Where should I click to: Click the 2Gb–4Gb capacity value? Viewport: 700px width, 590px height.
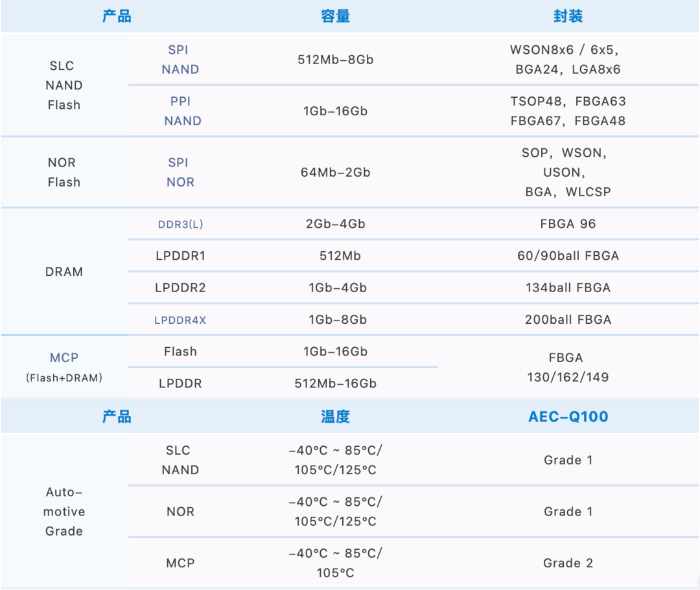click(335, 224)
